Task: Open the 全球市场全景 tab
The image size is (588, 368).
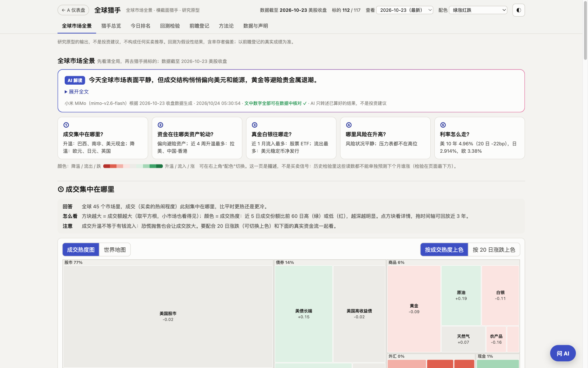Action: 77,26
